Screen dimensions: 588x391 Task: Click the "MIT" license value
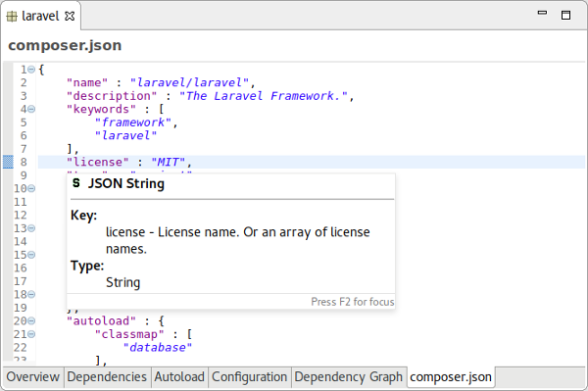(x=168, y=163)
